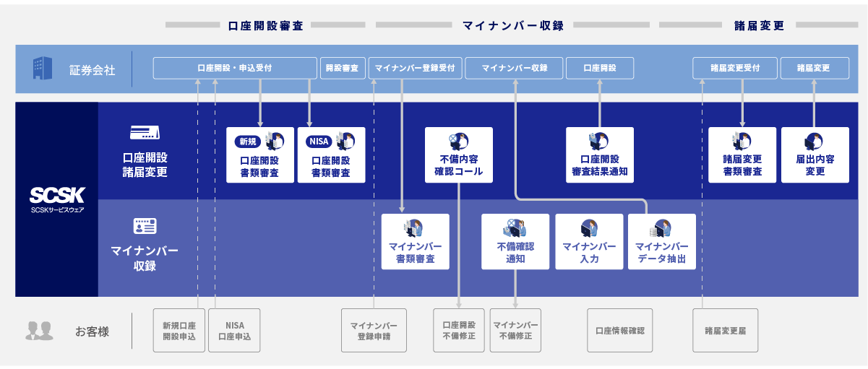Select the 諸届変更 box in 証券会社 row
The height and width of the screenshot is (369, 868).
coord(815,69)
